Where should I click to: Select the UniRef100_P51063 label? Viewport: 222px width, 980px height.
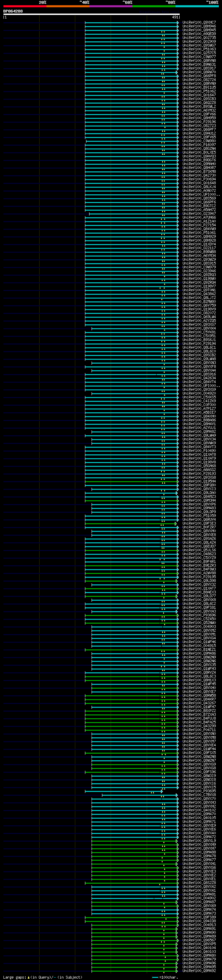(x=199, y=49)
